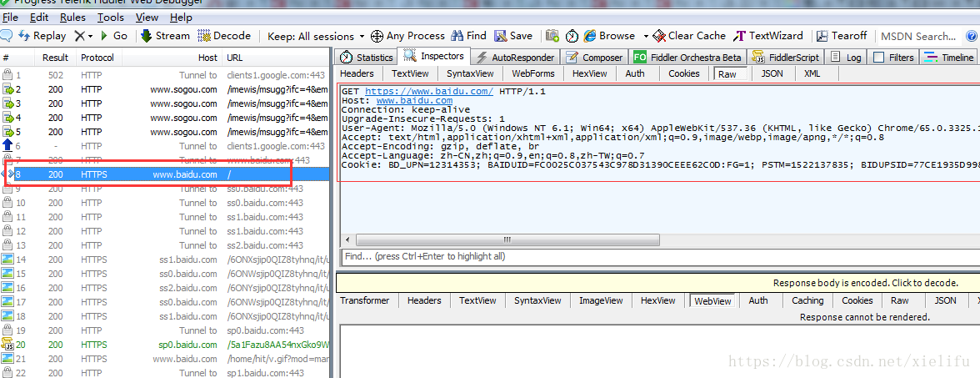Image resolution: width=980 pixels, height=378 pixels.
Task: Switch to Fiddler Orchestra Beta tab
Action: coord(687,57)
